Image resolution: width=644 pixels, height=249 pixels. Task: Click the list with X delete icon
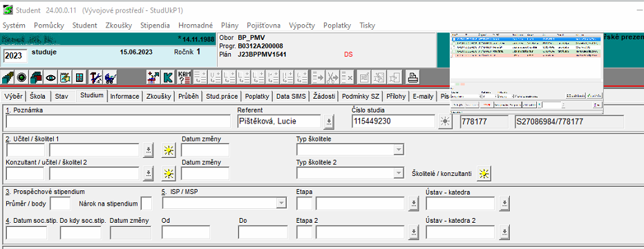coord(347,77)
